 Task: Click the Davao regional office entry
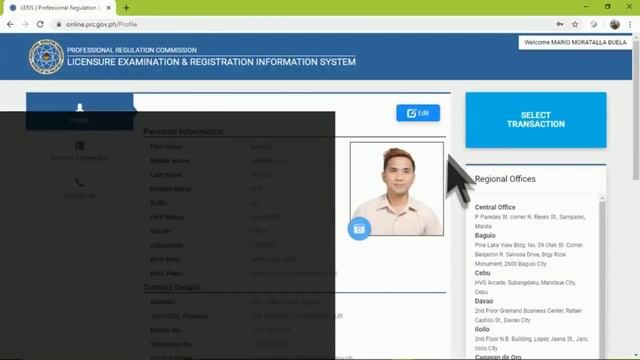click(x=484, y=301)
